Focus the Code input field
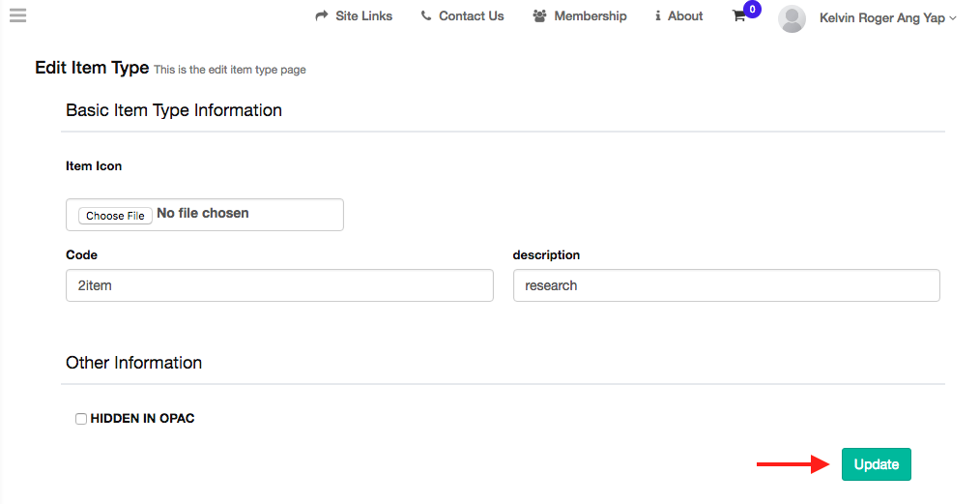This screenshot has width=980, height=504. (x=279, y=285)
